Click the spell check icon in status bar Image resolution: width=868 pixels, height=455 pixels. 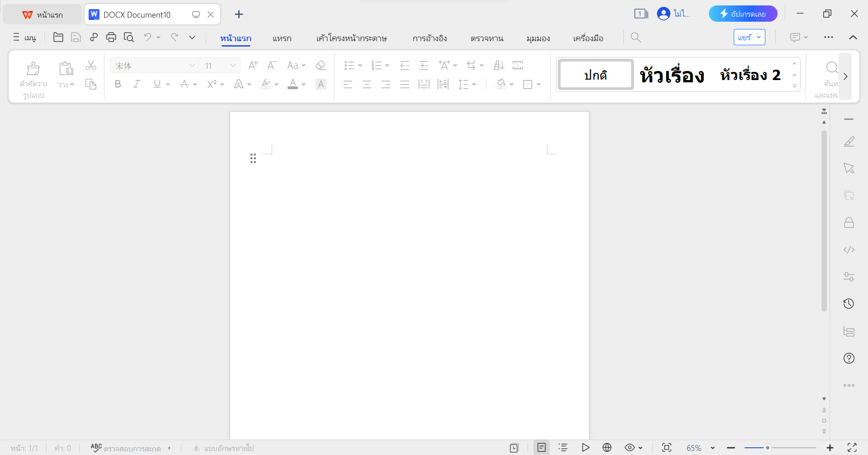click(96, 448)
